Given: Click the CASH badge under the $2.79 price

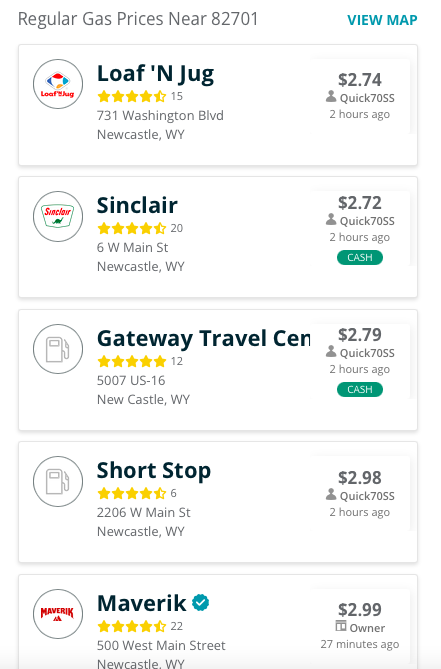Looking at the screenshot, I should (360, 390).
